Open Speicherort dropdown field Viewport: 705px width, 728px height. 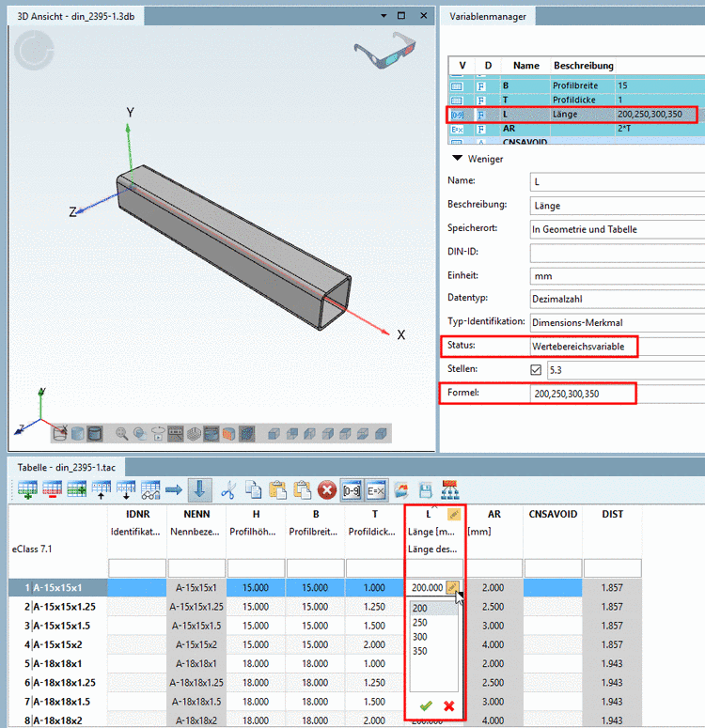click(618, 229)
